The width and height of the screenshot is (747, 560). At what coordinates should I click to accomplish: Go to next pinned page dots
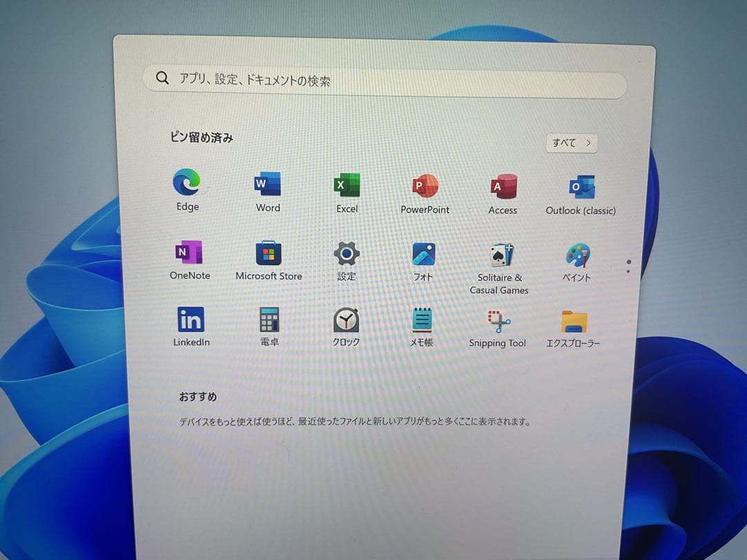[x=628, y=266]
